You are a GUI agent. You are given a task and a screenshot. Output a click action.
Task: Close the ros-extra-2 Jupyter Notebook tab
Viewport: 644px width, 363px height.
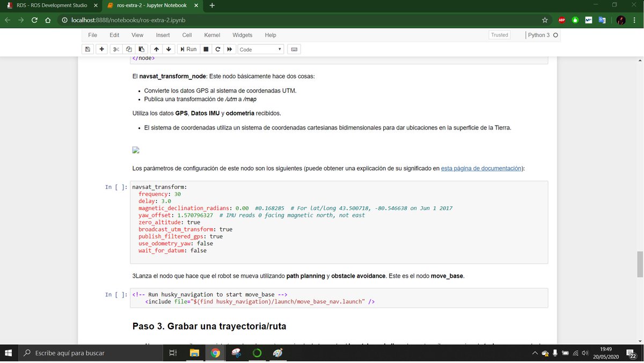click(x=196, y=5)
